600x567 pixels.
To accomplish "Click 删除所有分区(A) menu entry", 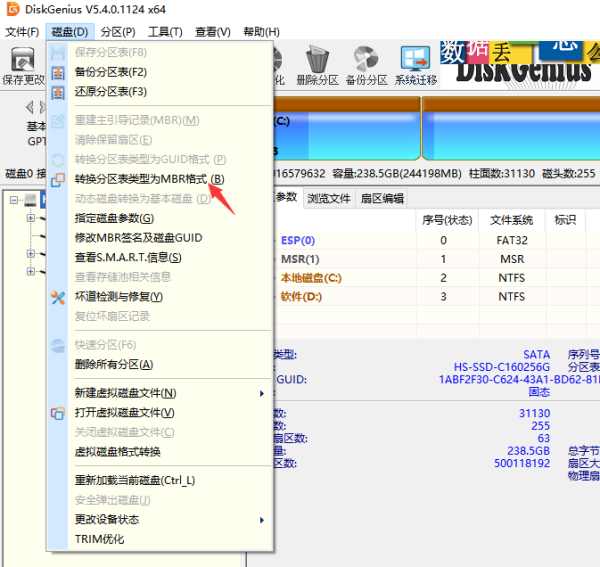I will pos(114,365).
